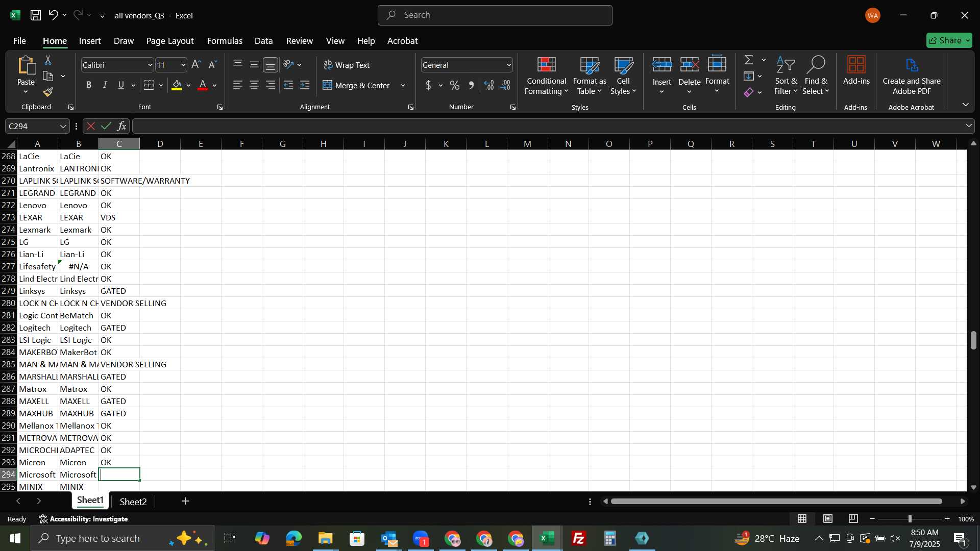
Task: Click the Name Box showing C294
Action: [37, 126]
